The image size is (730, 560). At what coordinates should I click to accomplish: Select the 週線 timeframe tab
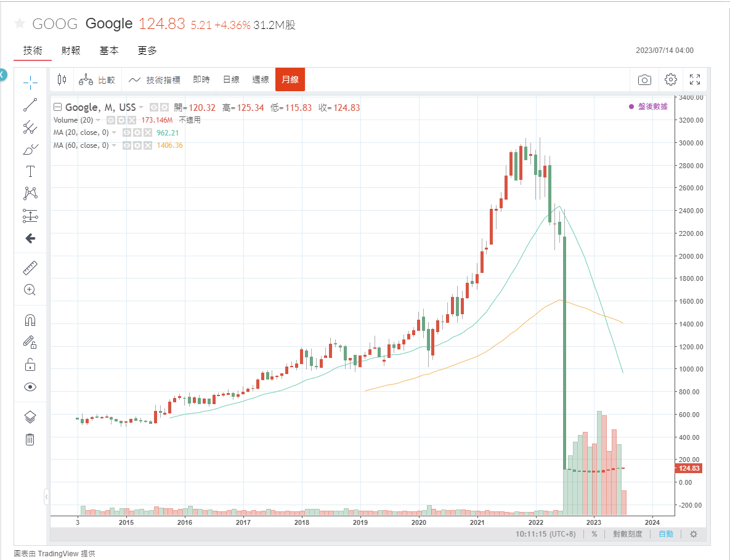pos(260,79)
